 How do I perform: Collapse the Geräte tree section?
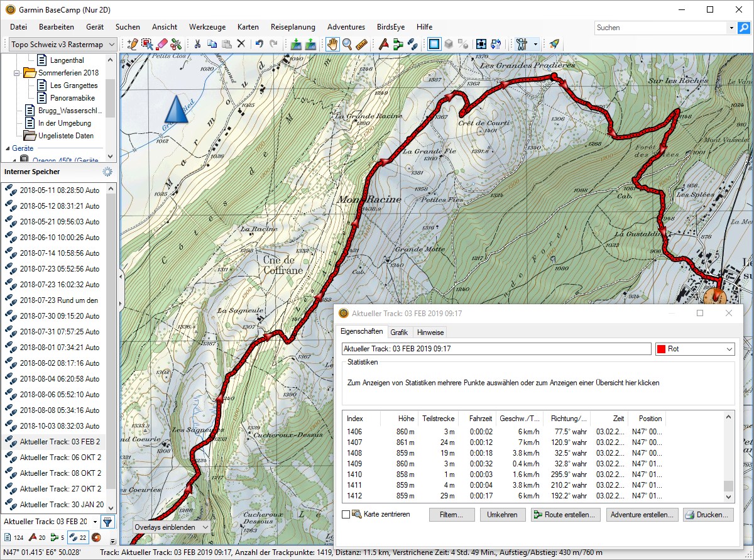tap(8, 148)
